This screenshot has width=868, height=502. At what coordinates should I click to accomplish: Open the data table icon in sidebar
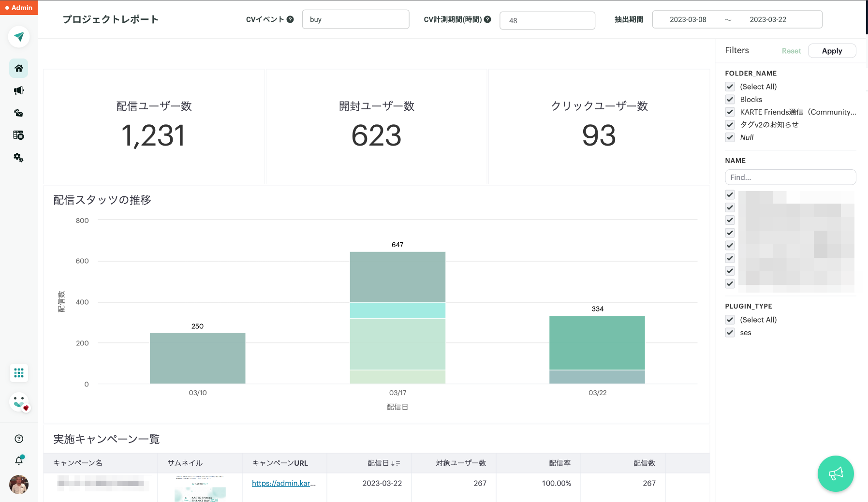[x=19, y=135]
